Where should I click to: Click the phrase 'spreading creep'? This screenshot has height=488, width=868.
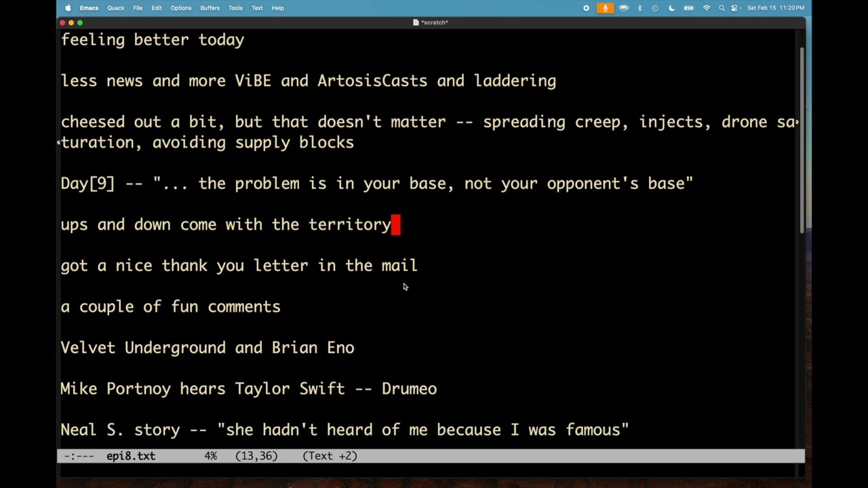pyautogui.click(x=551, y=122)
